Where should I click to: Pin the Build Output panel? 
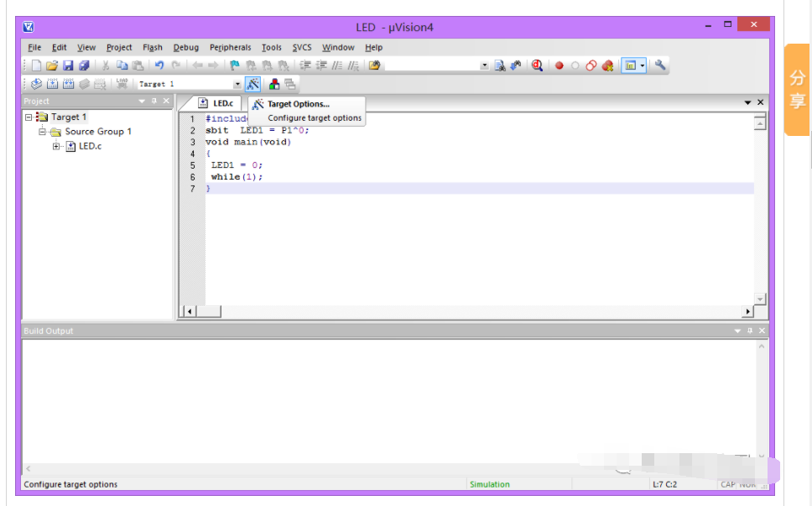pyautogui.click(x=750, y=331)
